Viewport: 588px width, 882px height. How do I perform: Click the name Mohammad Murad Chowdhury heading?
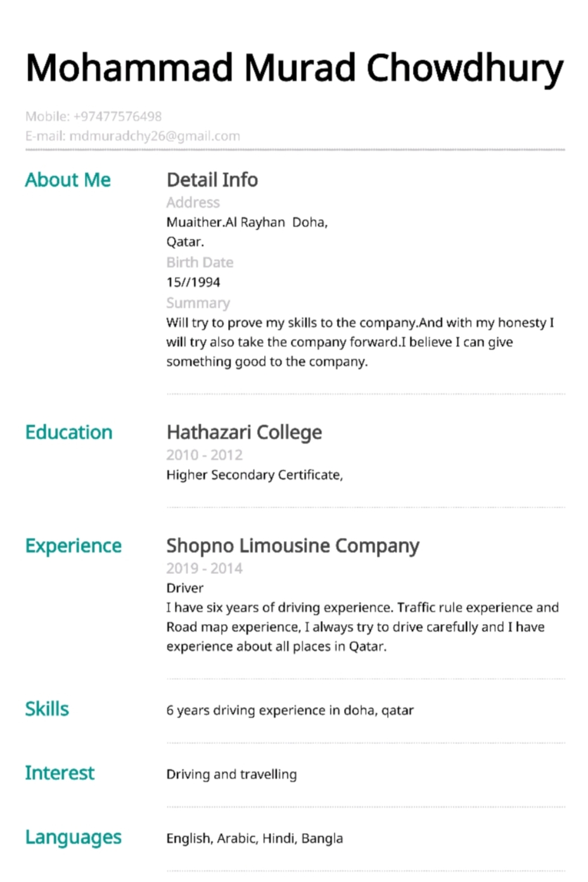pos(295,68)
